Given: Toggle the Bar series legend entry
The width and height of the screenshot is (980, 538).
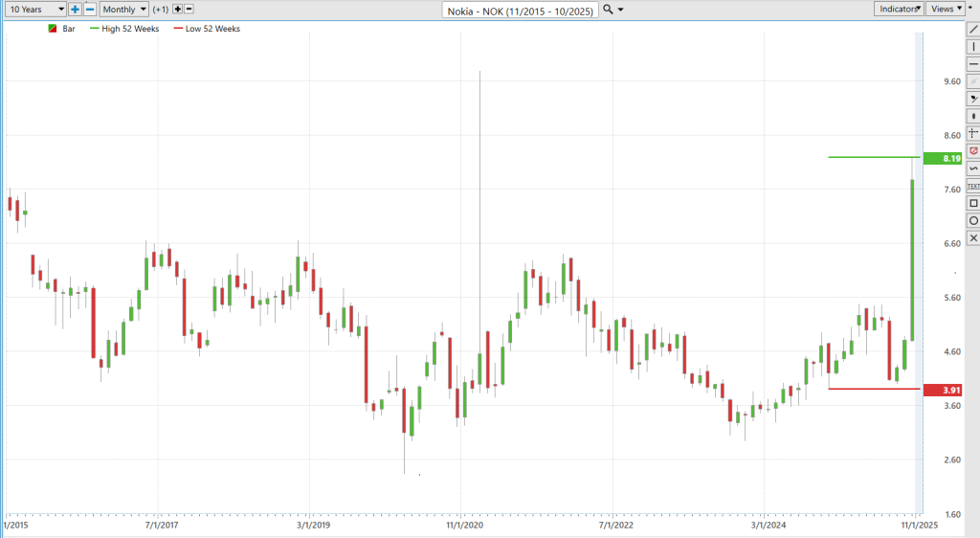Looking at the screenshot, I should (63, 29).
